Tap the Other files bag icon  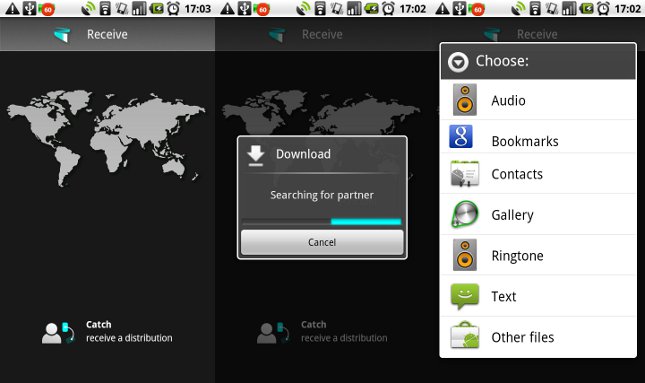tap(465, 335)
